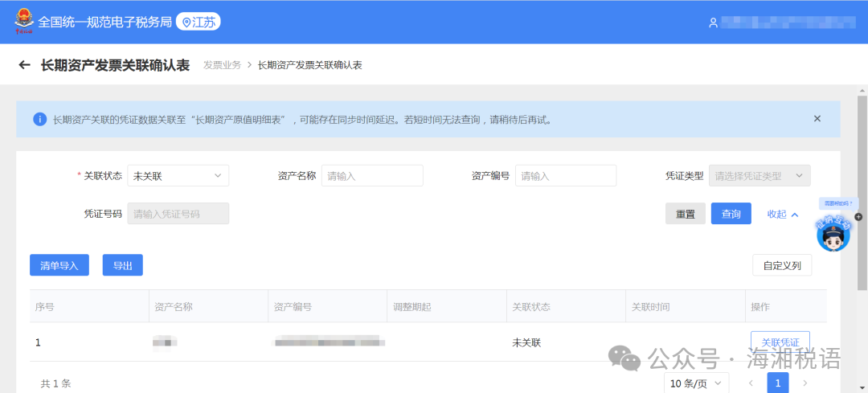The height and width of the screenshot is (393, 868).
Task: Click the 重置 reset button
Action: point(685,214)
